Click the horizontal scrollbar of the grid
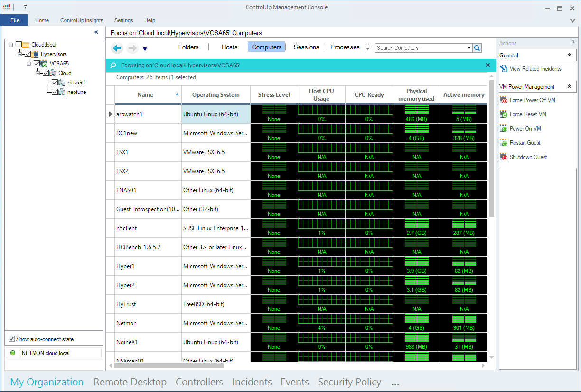Screen dimensions: 581x392 pyautogui.click(x=169, y=366)
